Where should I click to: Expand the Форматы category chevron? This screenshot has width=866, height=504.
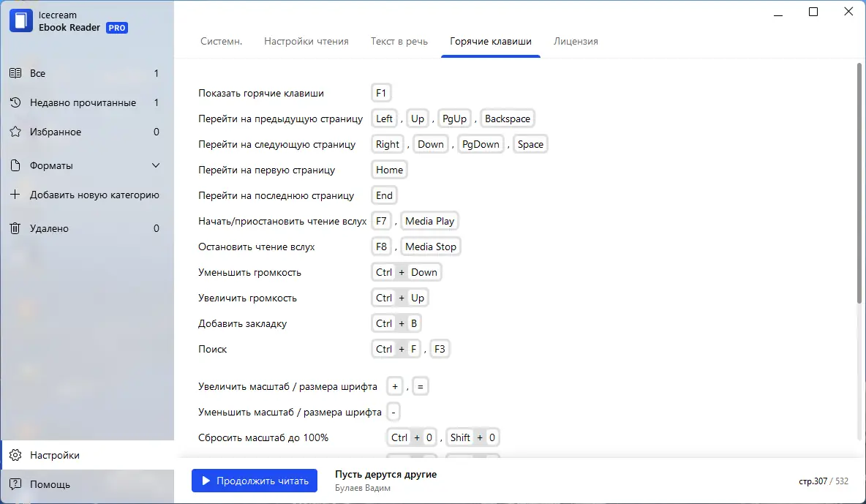155,165
